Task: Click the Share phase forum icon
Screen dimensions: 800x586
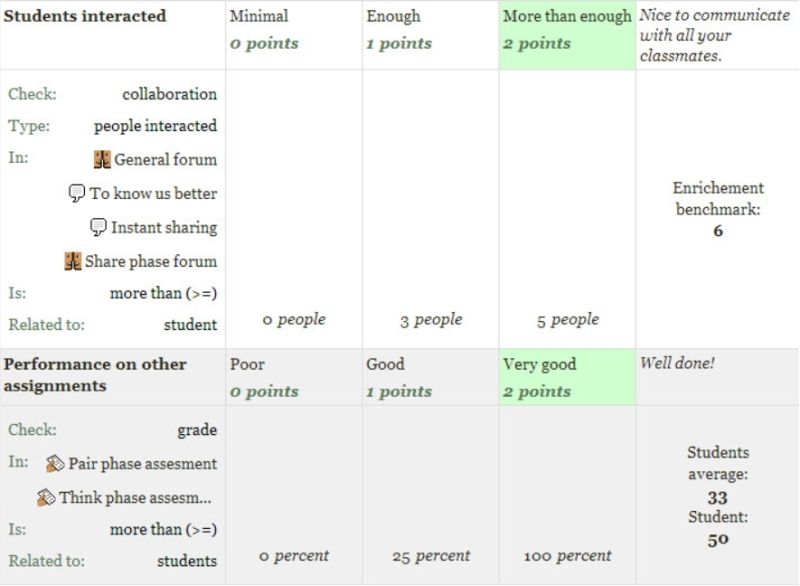Action: tap(72, 261)
